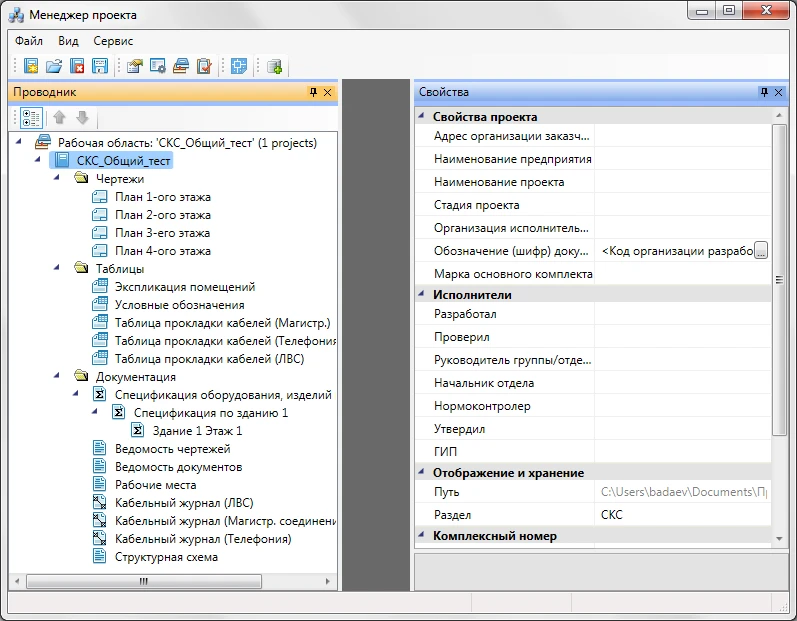Click the new project toolbar icon
The height and width of the screenshot is (621, 797).
(31, 67)
